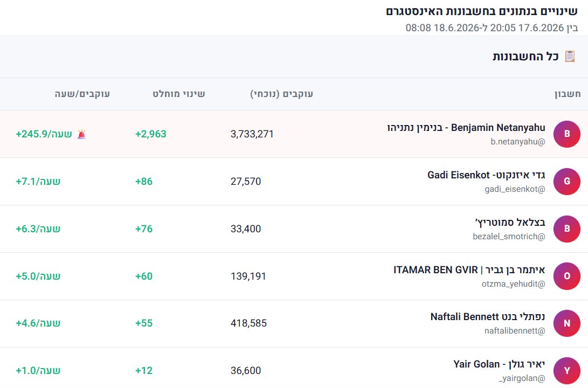Click follower count 27,570
Viewport: 588px width, 388px height.
246,182
